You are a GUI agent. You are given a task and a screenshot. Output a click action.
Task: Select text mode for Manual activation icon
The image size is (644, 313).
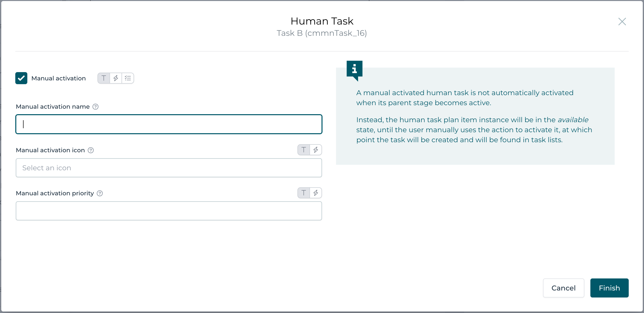tap(304, 150)
